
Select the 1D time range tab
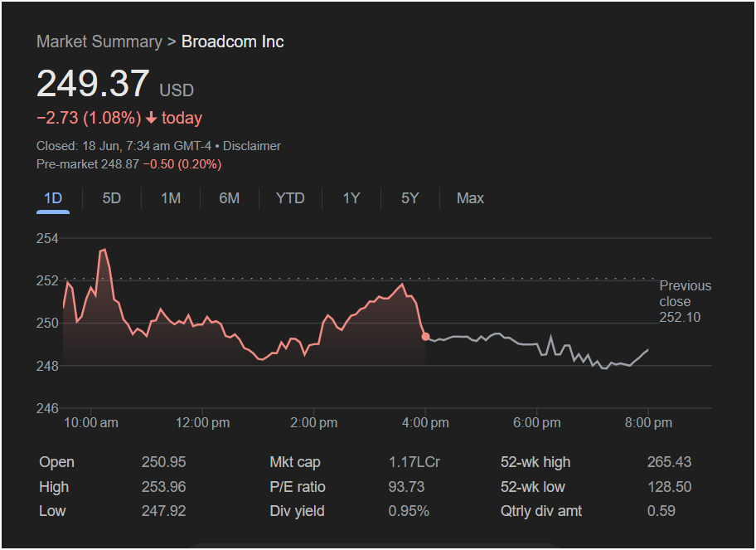pos(53,198)
